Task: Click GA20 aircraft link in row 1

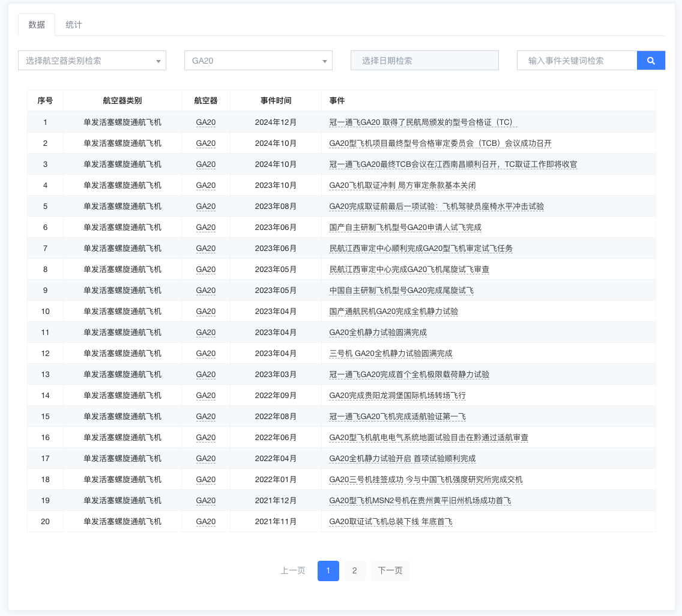Action: coord(206,122)
